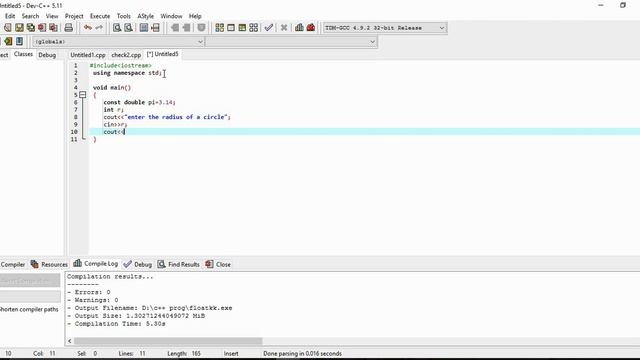Click the Profile Analysis chart icon
640x360 pixels.
point(299,28)
